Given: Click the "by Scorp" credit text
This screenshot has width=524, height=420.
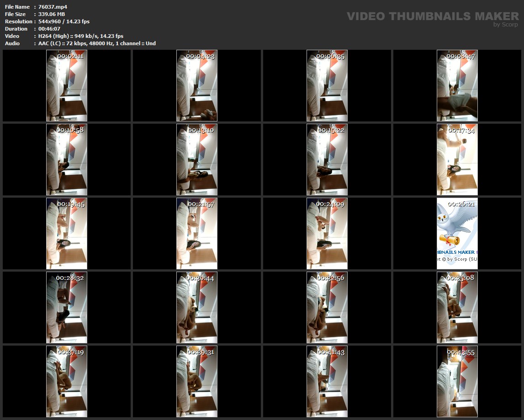Looking at the screenshot, I should click(x=505, y=25).
